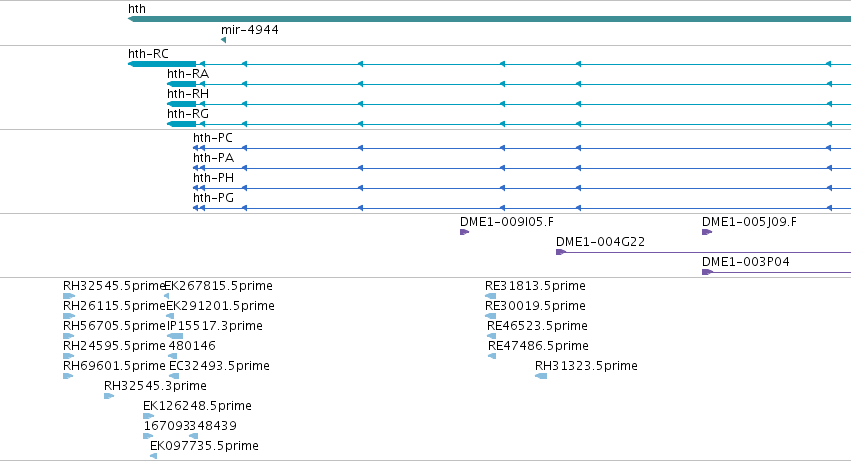851x461 pixels.
Task: Click the RE30019.5prime label
Action: tap(535, 306)
